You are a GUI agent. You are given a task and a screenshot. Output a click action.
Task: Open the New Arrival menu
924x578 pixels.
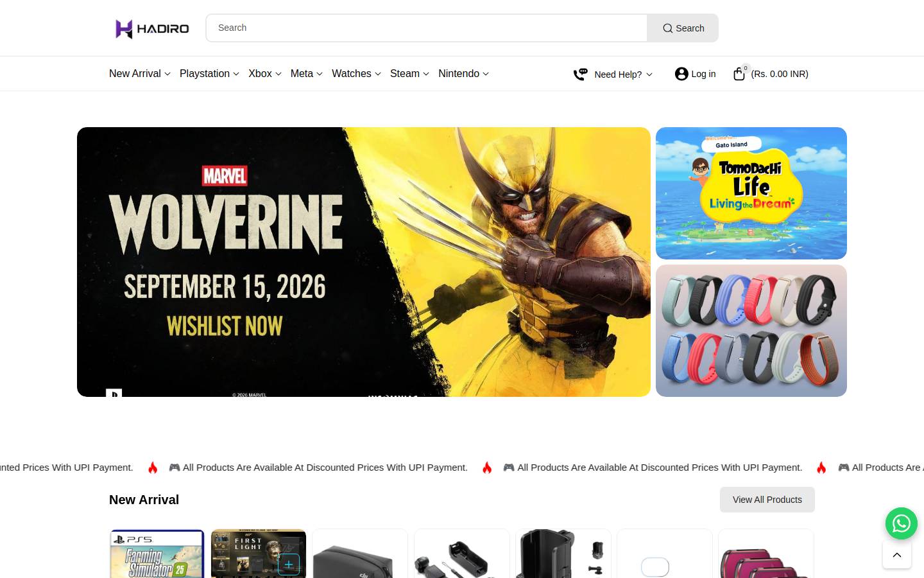tap(140, 74)
